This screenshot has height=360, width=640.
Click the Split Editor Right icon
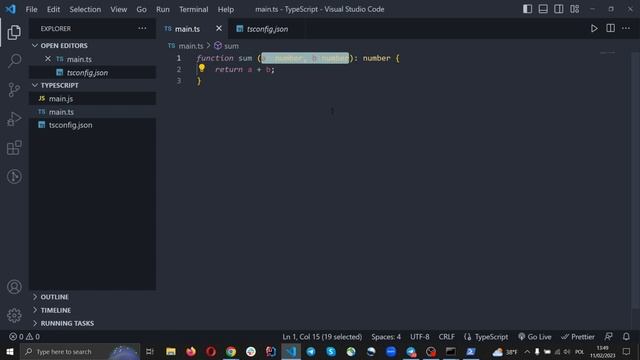(610, 29)
